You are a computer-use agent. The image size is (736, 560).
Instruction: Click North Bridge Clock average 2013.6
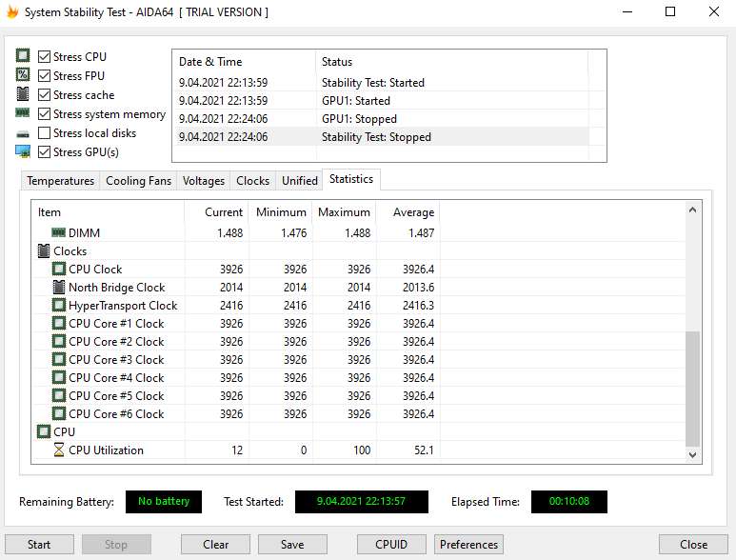tap(418, 288)
